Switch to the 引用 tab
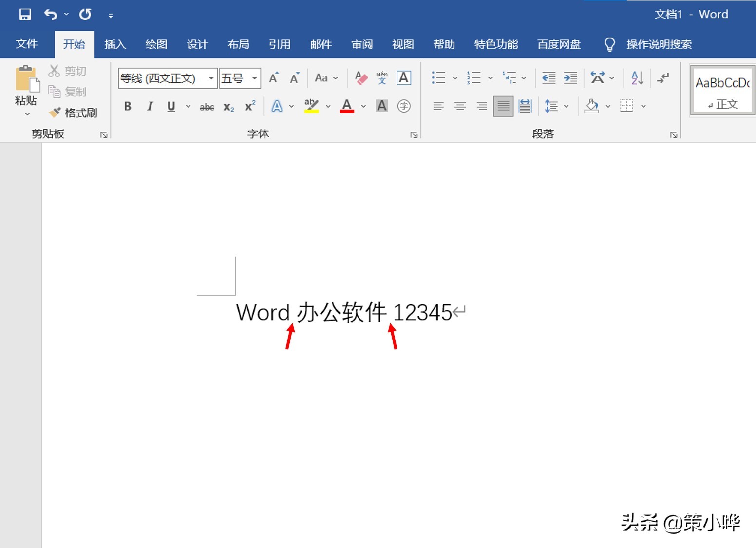This screenshot has width=756, height=548. point(280,44)
